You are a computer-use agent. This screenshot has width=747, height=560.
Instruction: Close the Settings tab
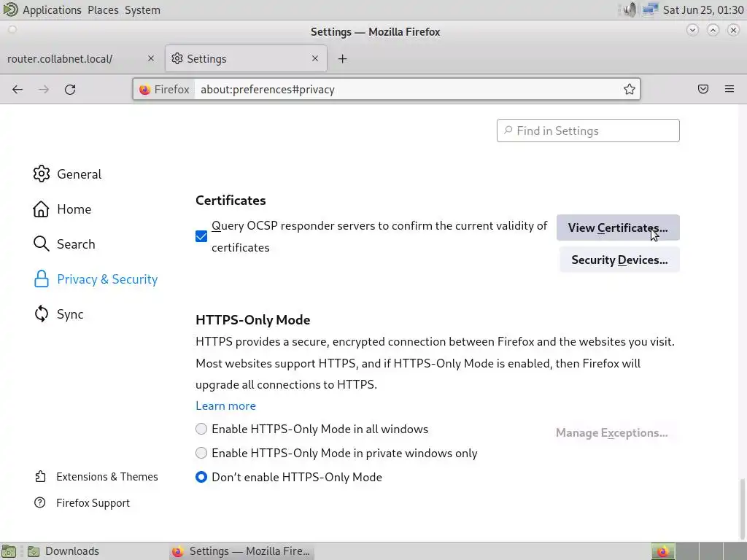point(315,58)
